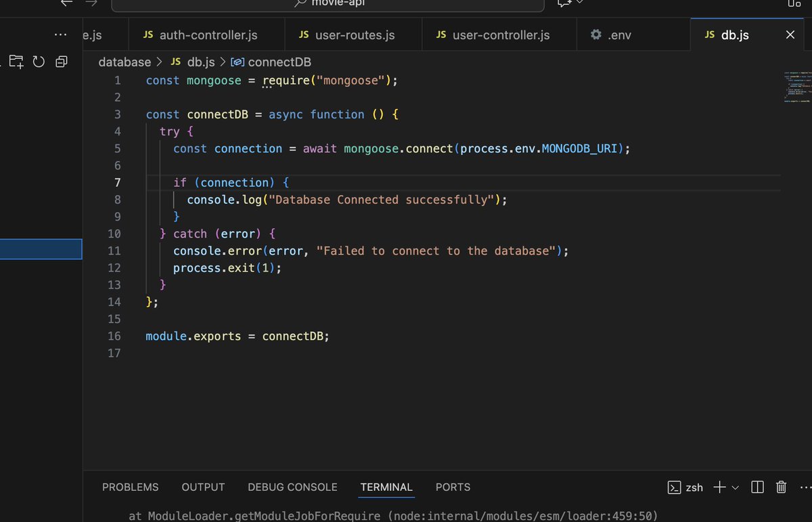
Task: Click the JS icon on db.js tab
Action: click(710, 35)
